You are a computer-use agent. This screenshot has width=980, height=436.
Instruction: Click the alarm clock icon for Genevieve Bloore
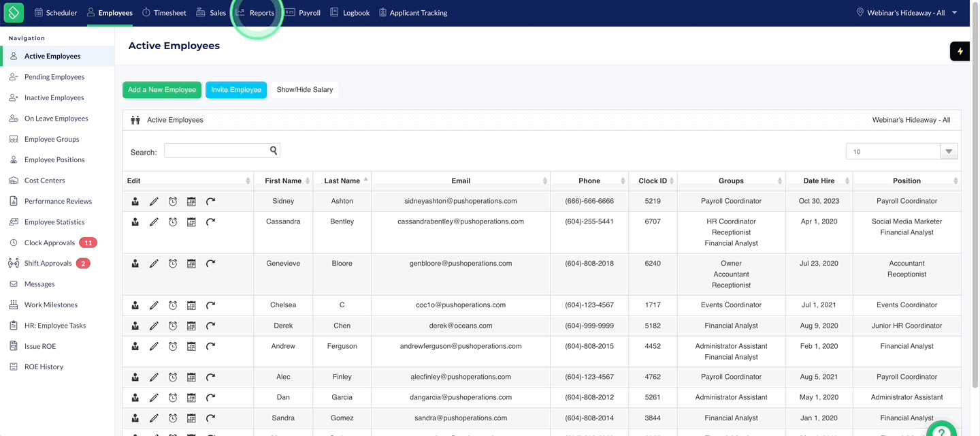point(173,264)
